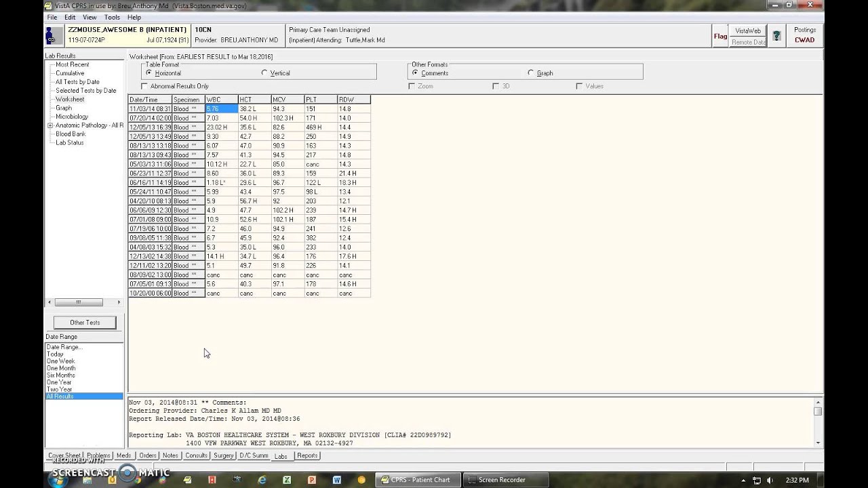
Task: Switch to the Notes tab
Action: point(170,455)
